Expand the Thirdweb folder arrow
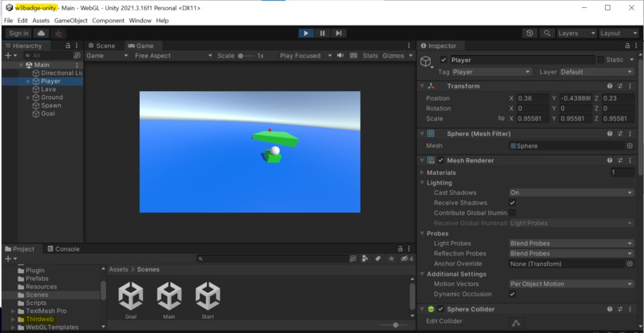The image size is (644, 333). (14, 319)
